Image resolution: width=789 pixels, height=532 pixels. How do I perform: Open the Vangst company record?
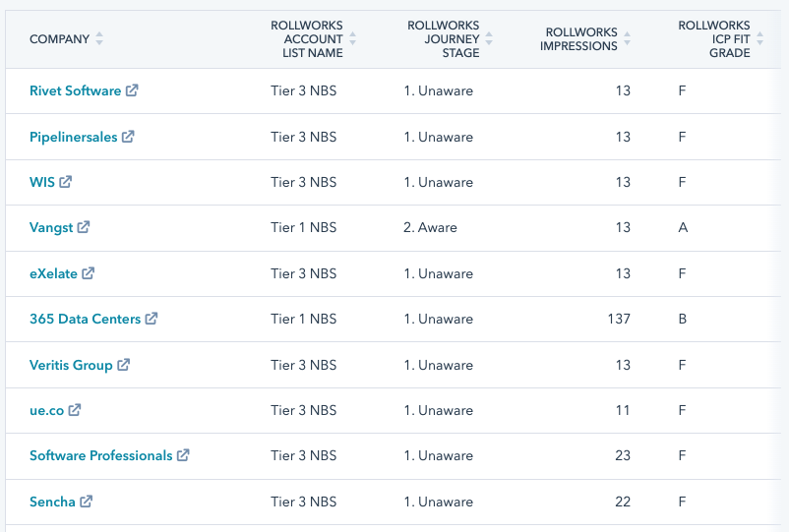pyautogui.click(x=51, y=228)
